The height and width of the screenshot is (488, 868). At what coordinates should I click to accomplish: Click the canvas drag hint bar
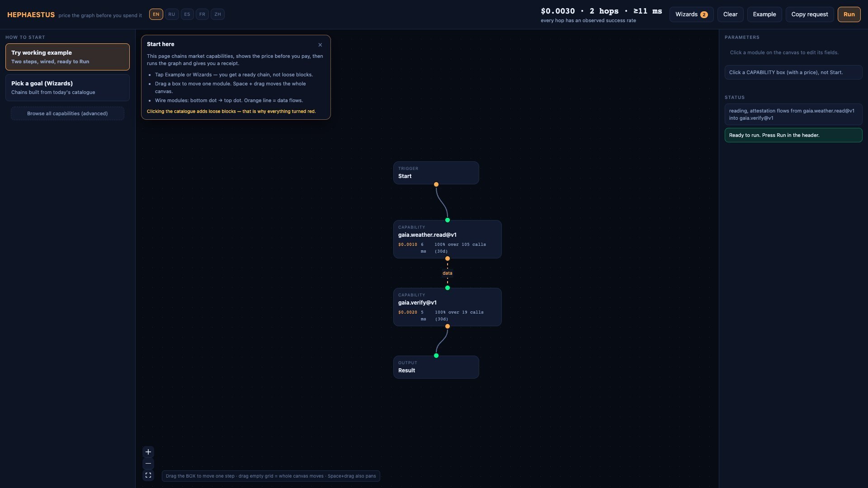point(271,476)
